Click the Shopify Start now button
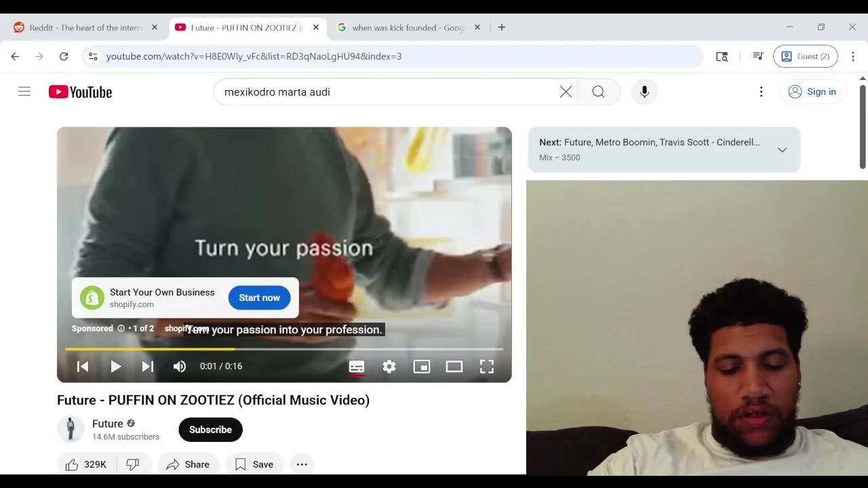The image size is (868, 488). [x=259, y=298]
